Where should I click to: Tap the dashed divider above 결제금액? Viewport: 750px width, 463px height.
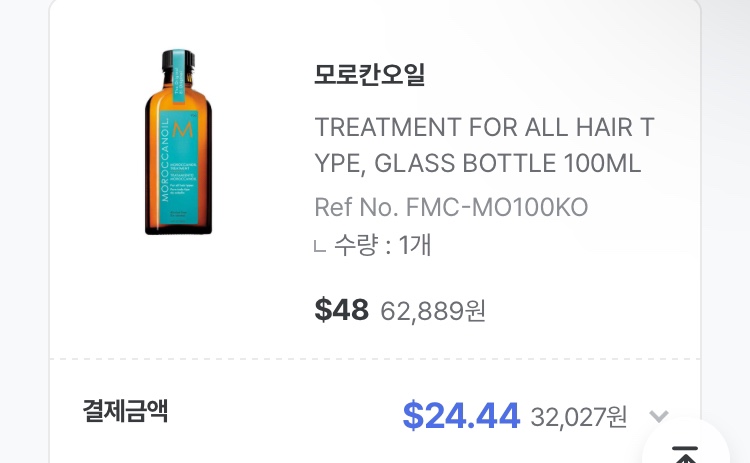pos(375,359)
